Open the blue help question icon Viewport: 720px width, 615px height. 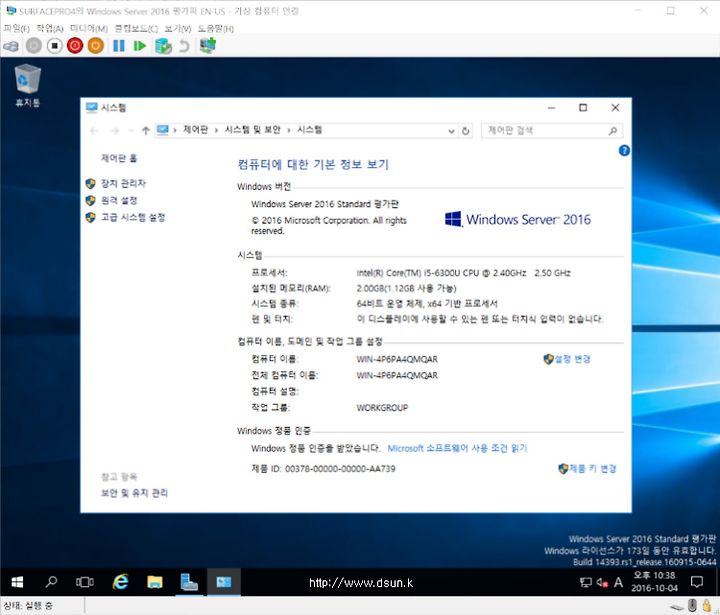coord(624,151)
